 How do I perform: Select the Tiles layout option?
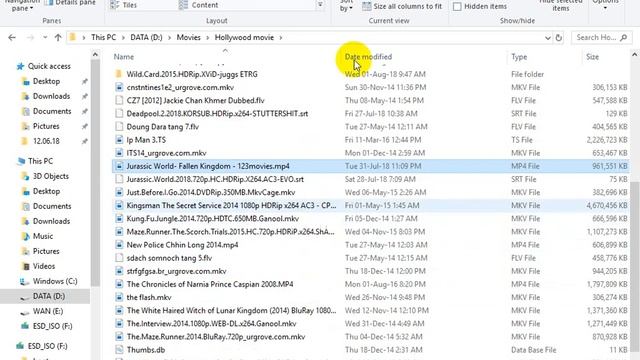point(124,5)
